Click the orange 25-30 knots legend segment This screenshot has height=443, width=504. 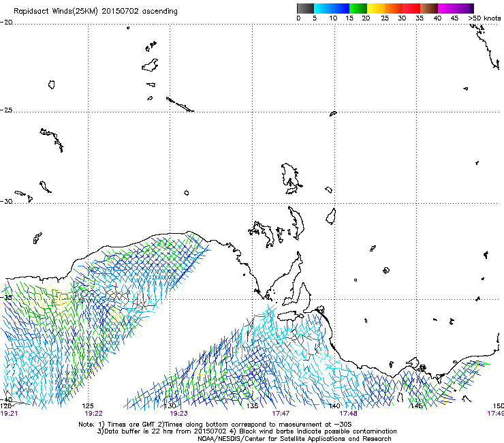coord(394,8)
